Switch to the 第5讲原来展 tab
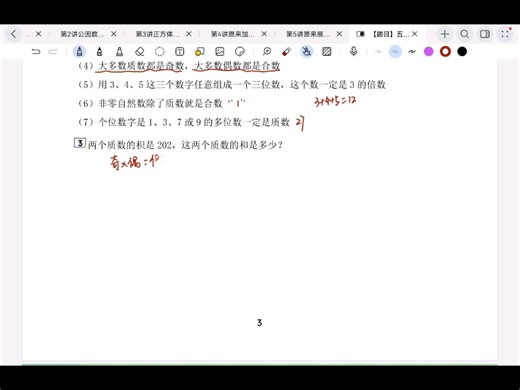This screenshot has width=520, height=390. tap(308, 34)
